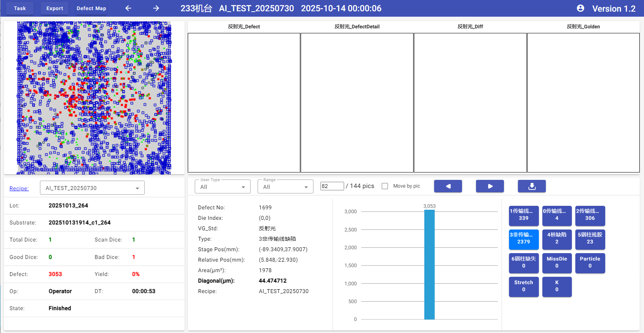The width and height of the screenshot is (644, 333).
Task: Open the user account icon
Action: [x=580, y=8]
